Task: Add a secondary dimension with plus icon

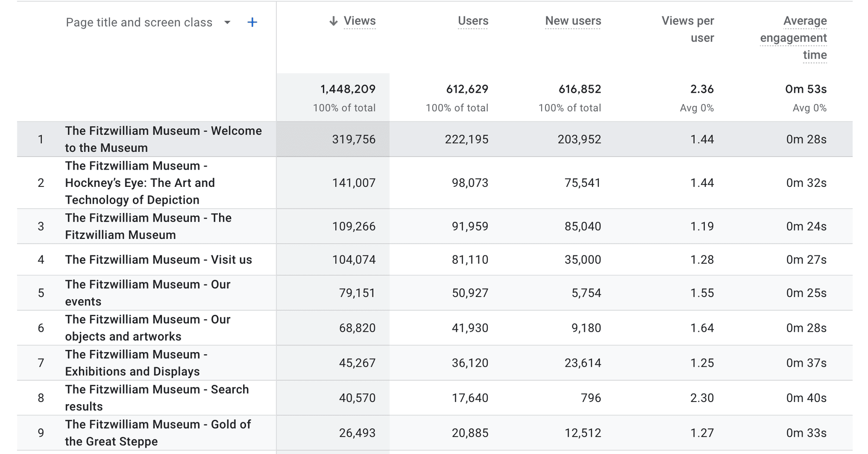Action: 252,22
